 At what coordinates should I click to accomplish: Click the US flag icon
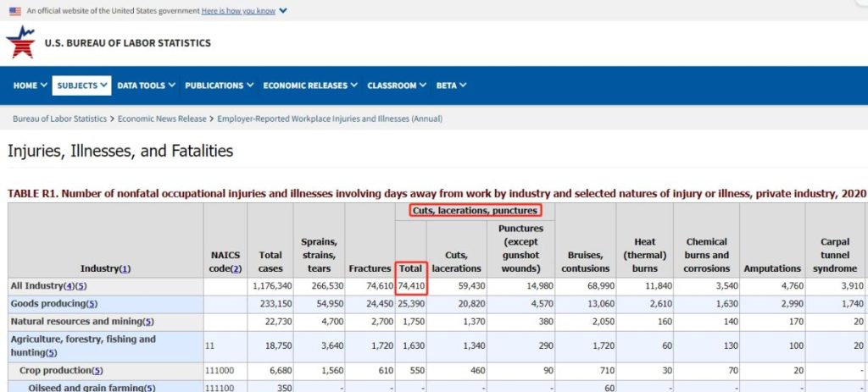tap(14, 11)
